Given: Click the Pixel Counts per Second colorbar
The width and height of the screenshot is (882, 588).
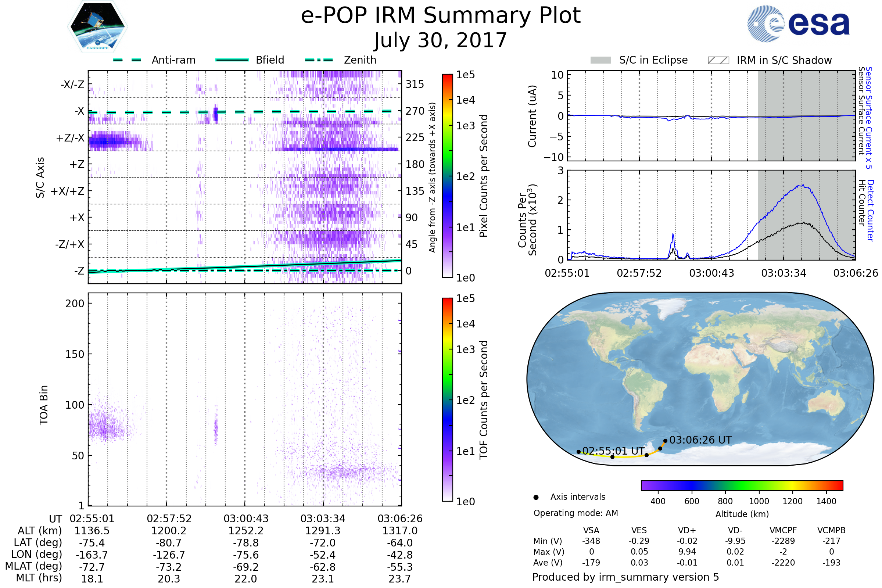Looking at the screenshot, I should point(447,176).
